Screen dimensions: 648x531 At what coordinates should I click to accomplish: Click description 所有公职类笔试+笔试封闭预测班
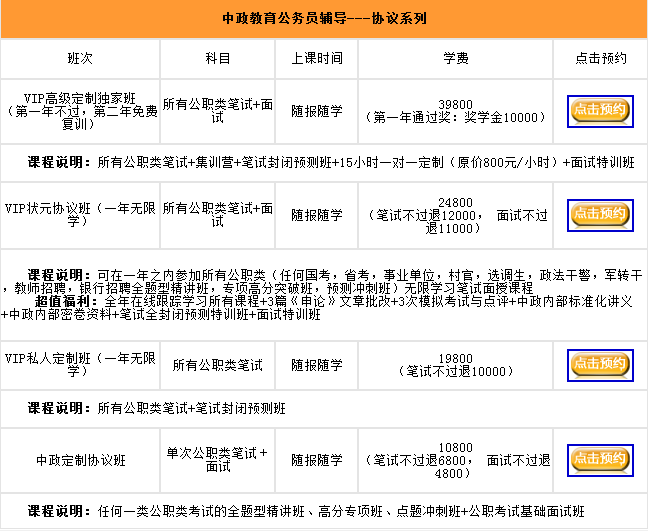(x=324, y=409)
